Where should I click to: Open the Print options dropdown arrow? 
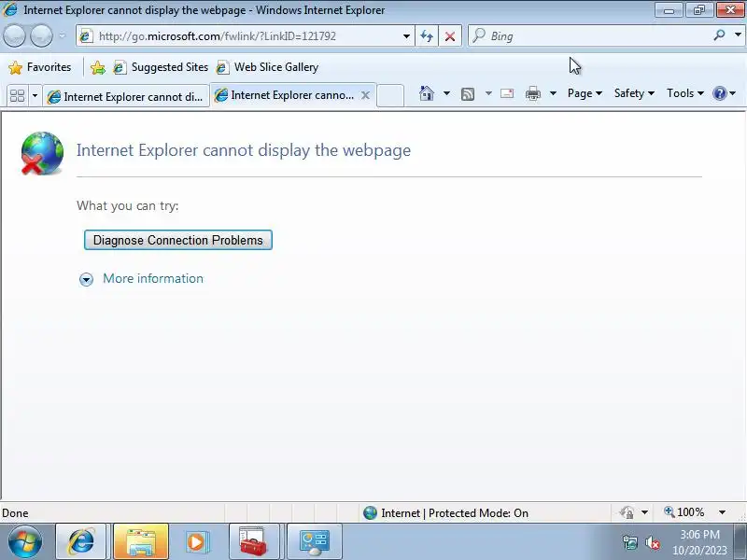tap(553, 93)
